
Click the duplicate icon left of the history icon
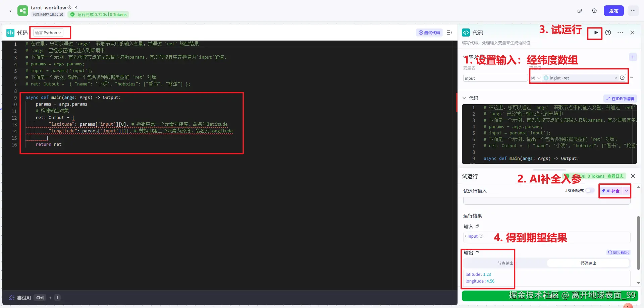coord(579,11)
